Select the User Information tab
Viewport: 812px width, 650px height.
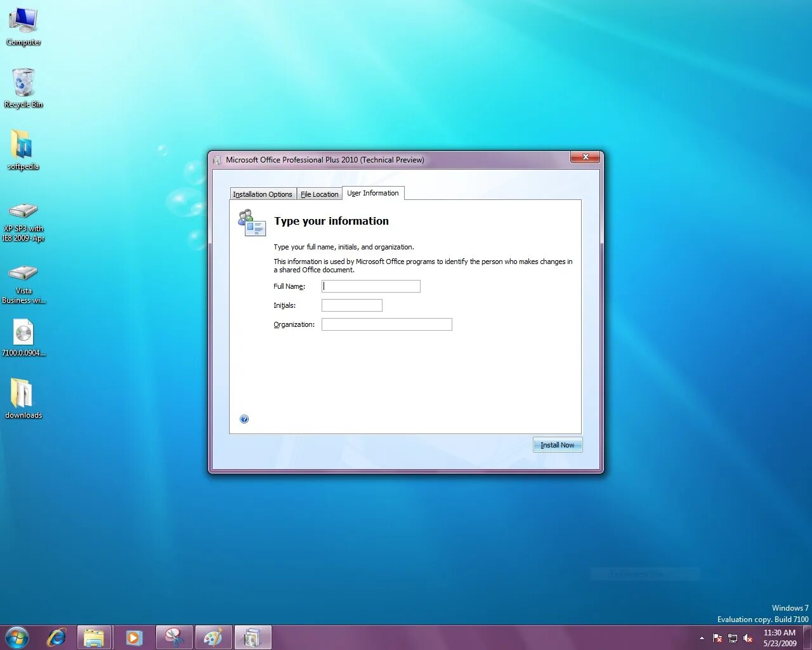click(373, 193)
